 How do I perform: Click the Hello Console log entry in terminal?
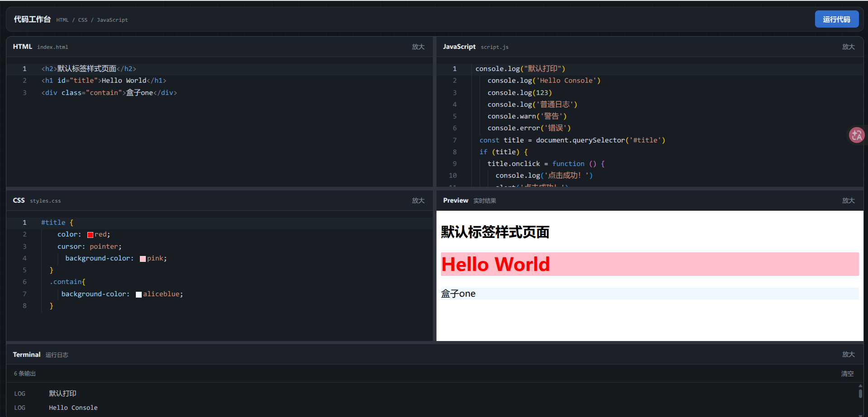pyautogui.click(x=73, y=408)
